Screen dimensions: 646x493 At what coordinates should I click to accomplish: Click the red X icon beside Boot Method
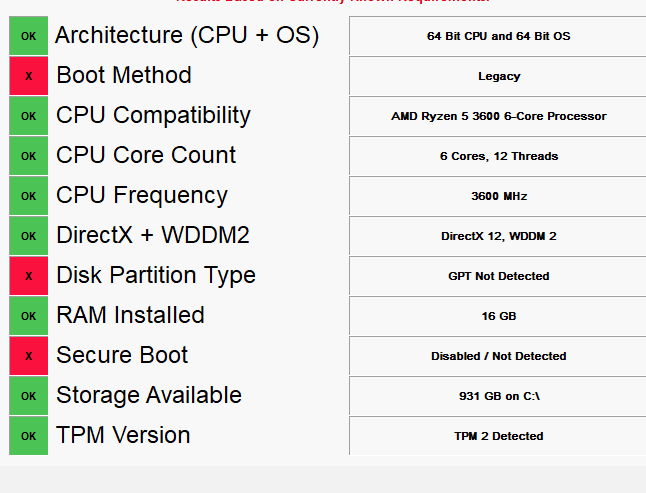[x=28, y=76]
